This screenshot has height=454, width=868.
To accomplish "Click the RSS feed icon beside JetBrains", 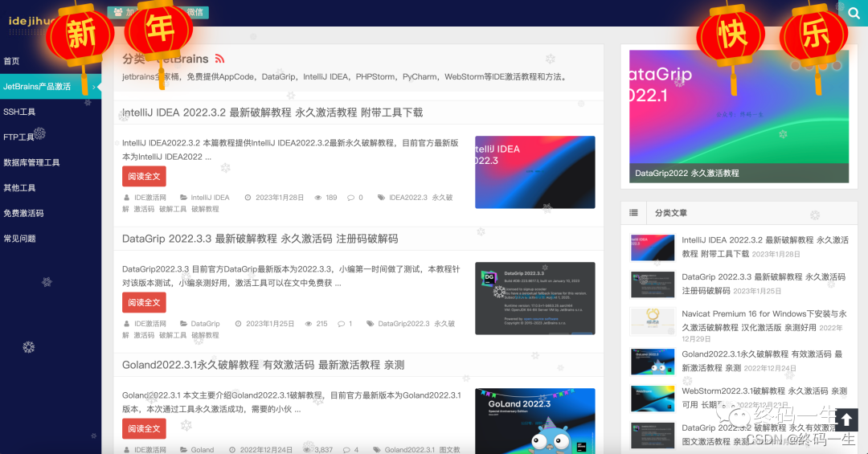I will (x=219, y=59).
